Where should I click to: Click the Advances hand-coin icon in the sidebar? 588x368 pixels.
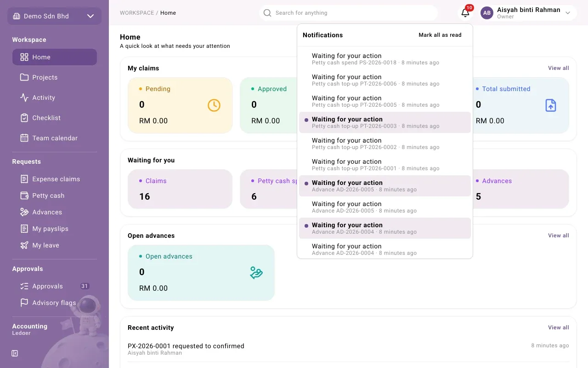[x=24, y=212]
